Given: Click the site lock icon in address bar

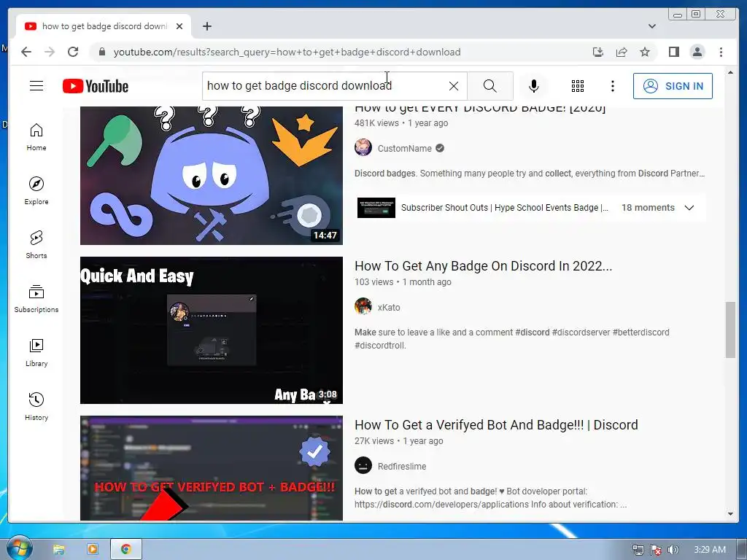Looking at the screenshot, I should click(101, 52).
